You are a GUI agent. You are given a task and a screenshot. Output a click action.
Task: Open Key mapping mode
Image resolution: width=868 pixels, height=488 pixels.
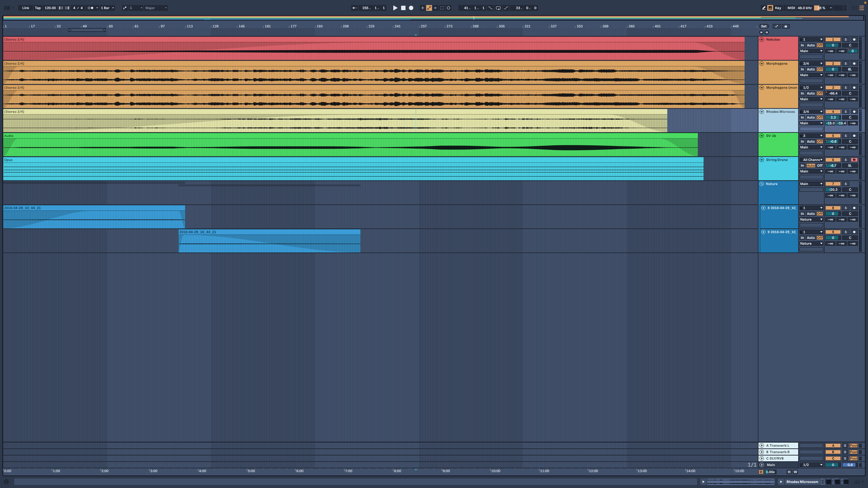pyautogui.click(x=778, y=8)
